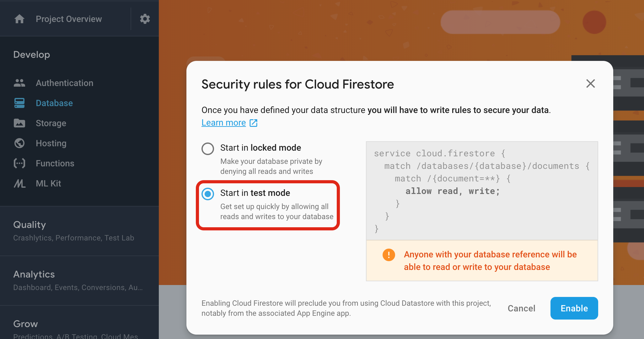Click the ML Kit icon in sidebar
Image resolution: width=644 pixels, height=339 pixels.
pos(19,184)
